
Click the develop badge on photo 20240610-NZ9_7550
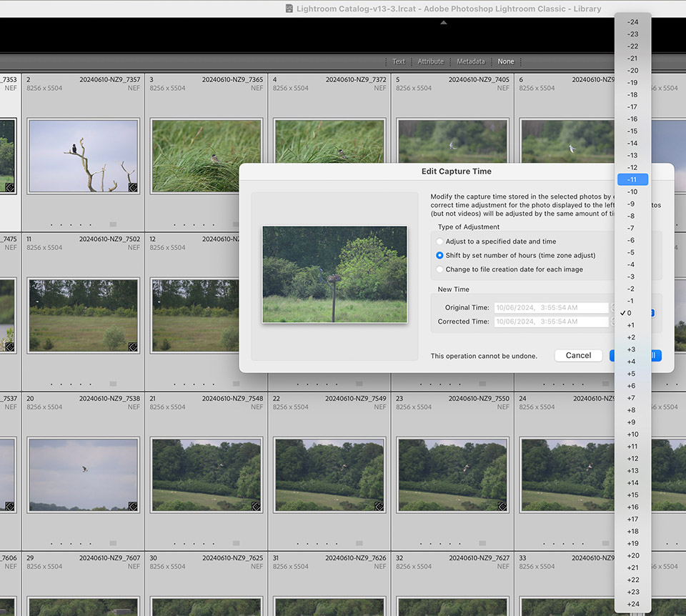[x=502, y=506]
